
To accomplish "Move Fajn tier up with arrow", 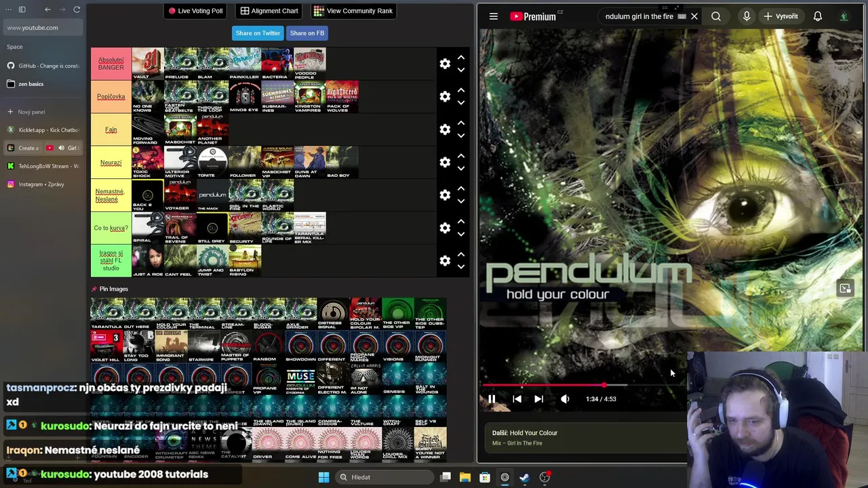I will tap(461, 123).
